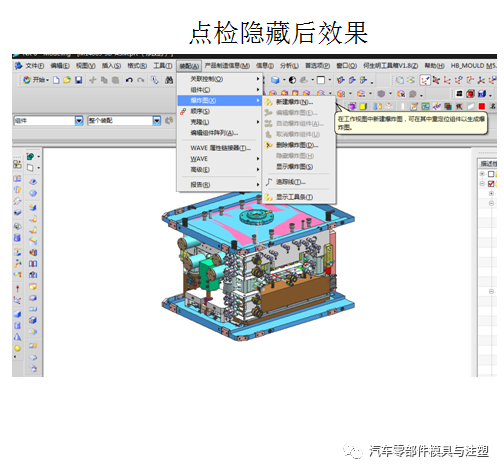Expand the 高级(E) submenu
504x473 pixels.
(219, 170)
